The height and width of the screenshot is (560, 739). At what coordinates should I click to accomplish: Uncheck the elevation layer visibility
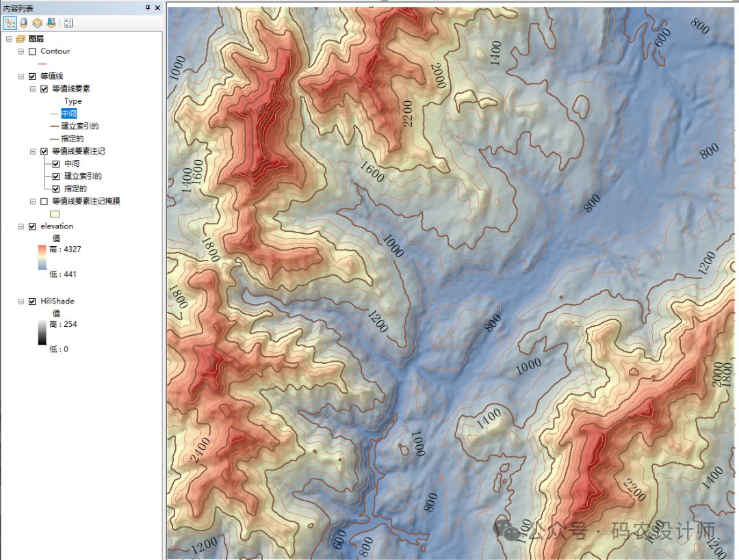tap(32, 226)
